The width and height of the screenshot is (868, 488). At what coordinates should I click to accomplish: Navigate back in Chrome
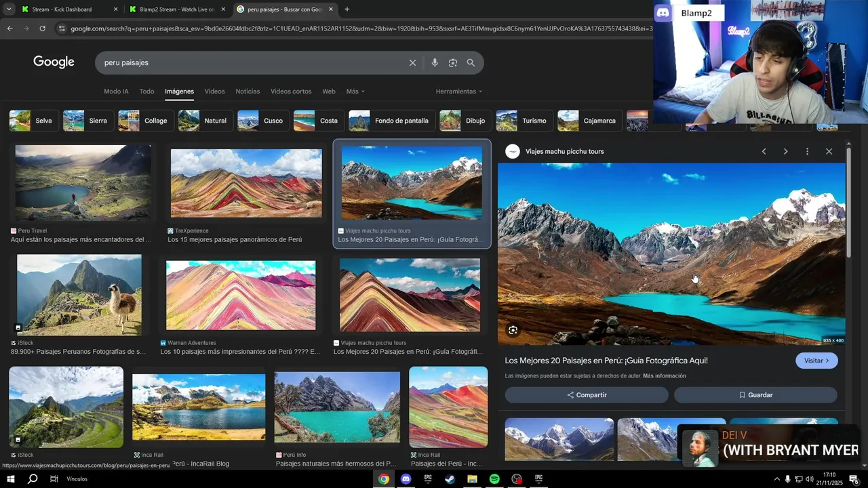[9, 28]
